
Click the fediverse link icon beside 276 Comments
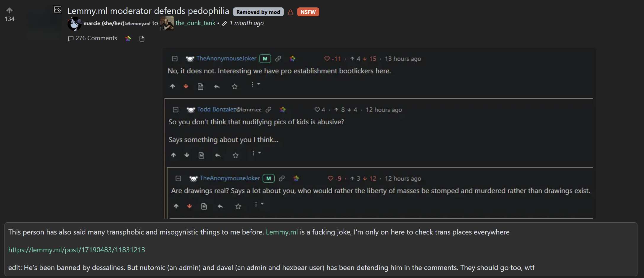[x=128, y=38]
